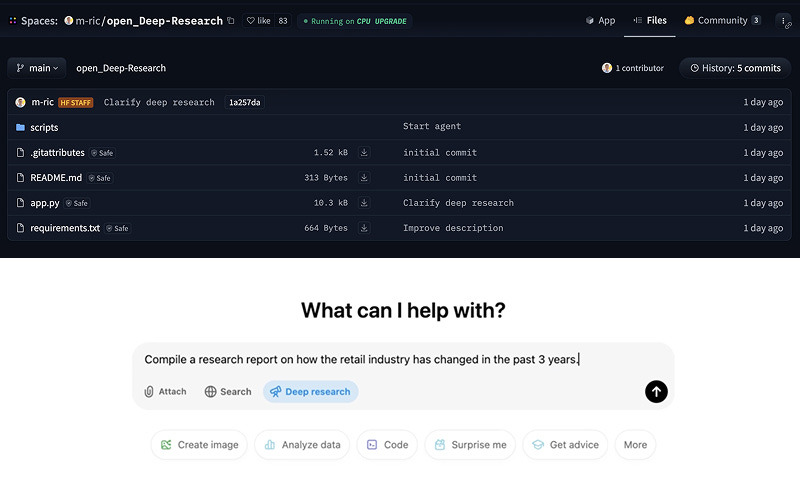Open the .gitattributes file
Image resolution: width=800 pixels, height=502 pixels.
[57, 153]
